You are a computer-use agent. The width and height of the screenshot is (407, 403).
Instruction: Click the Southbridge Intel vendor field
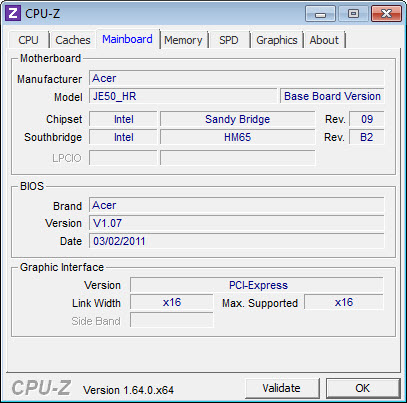(x=123, y=137)
